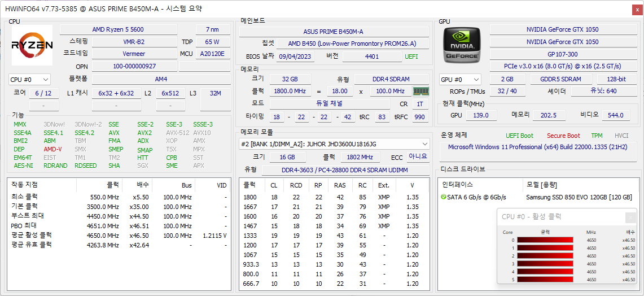Screen dimensions: 644x296
Task: Click the memory size 32 GB field
Action: click(290, 79)
